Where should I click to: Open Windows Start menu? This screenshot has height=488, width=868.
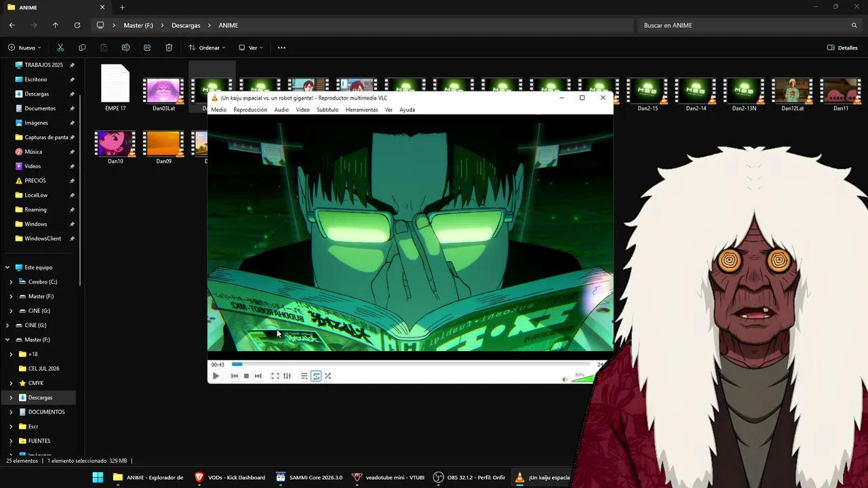pos(98,477)
